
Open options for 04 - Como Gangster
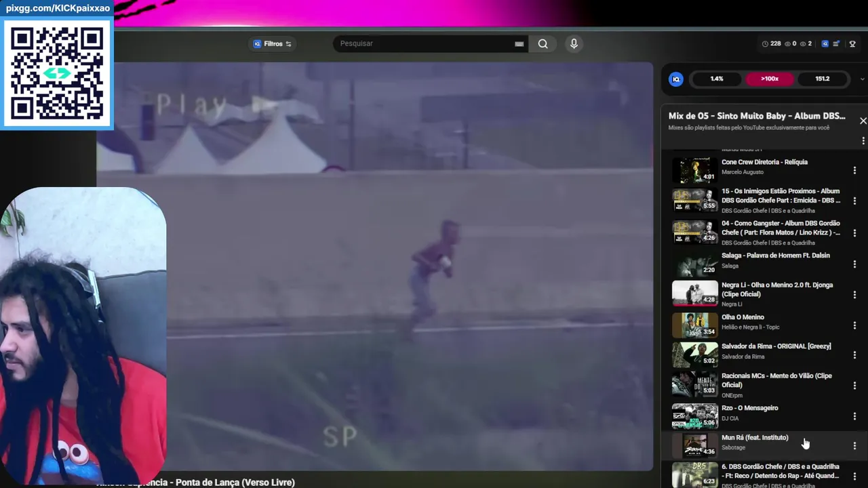854,232
